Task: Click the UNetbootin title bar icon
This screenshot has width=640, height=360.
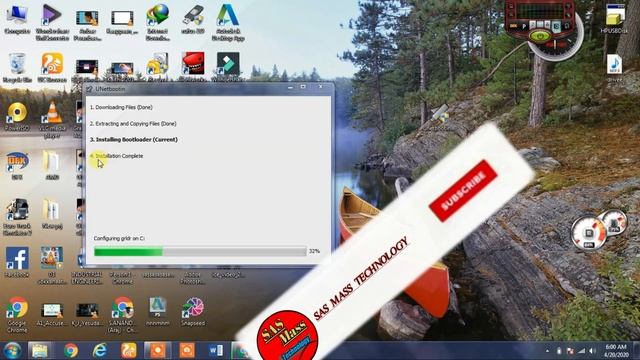Action: 89,89
